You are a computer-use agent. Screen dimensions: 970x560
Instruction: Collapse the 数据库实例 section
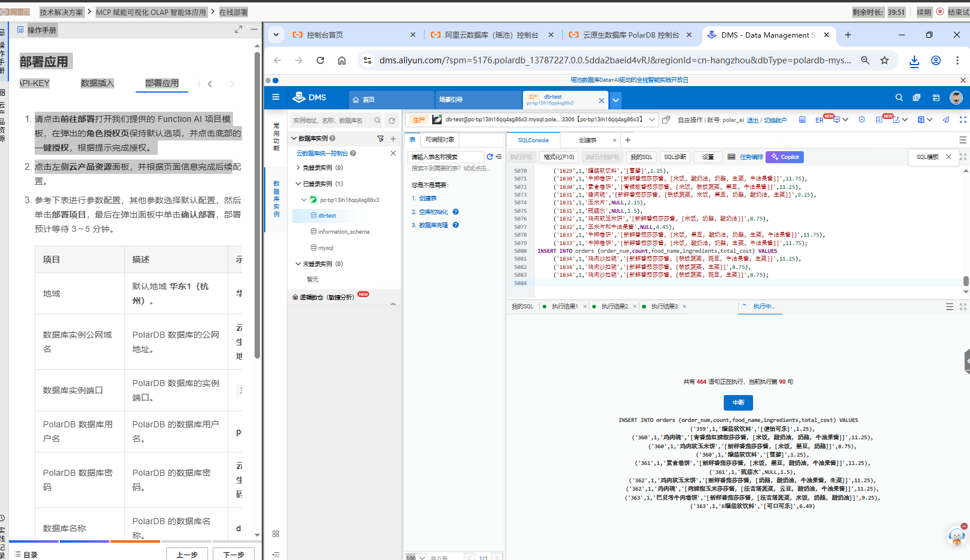(294, 139)
